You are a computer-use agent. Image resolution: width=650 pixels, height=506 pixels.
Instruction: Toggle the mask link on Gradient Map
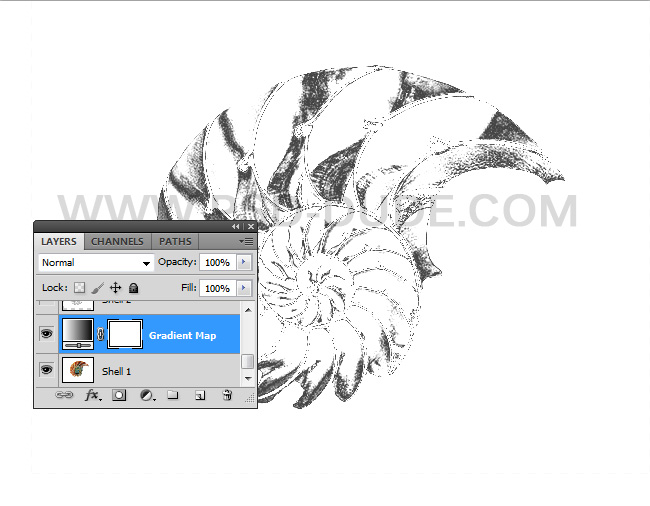pos(100,334)
